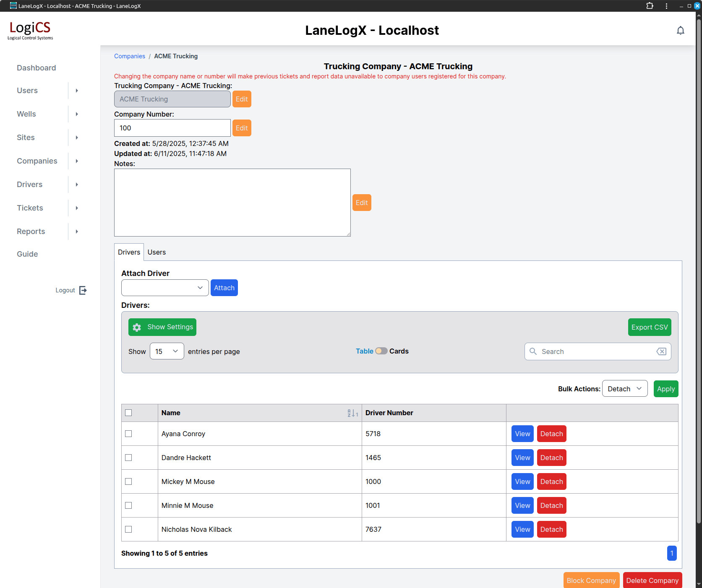Image resolution: width=702 pixels, height=588 pixels.
Task: Check the box for Ayana Conroy
Action: point(128,434)
